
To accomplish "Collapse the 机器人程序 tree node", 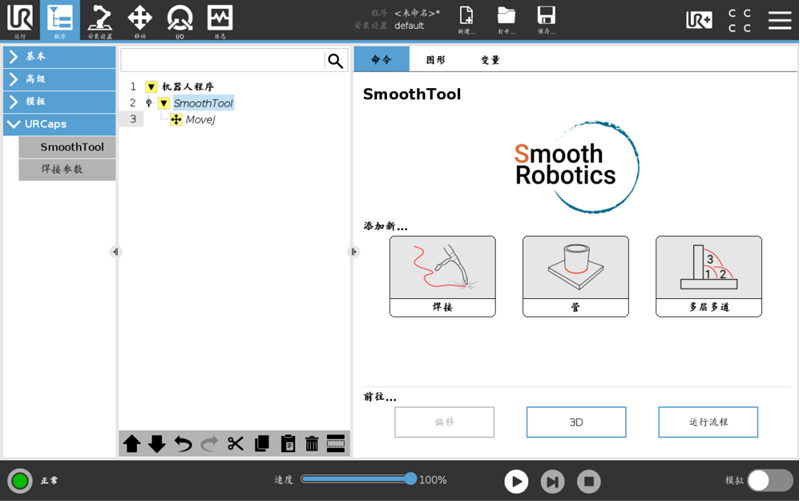I will [151, 87].
